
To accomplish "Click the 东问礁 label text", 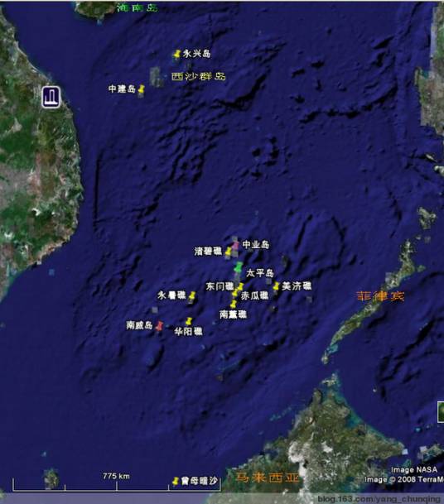I will point(220,286).
